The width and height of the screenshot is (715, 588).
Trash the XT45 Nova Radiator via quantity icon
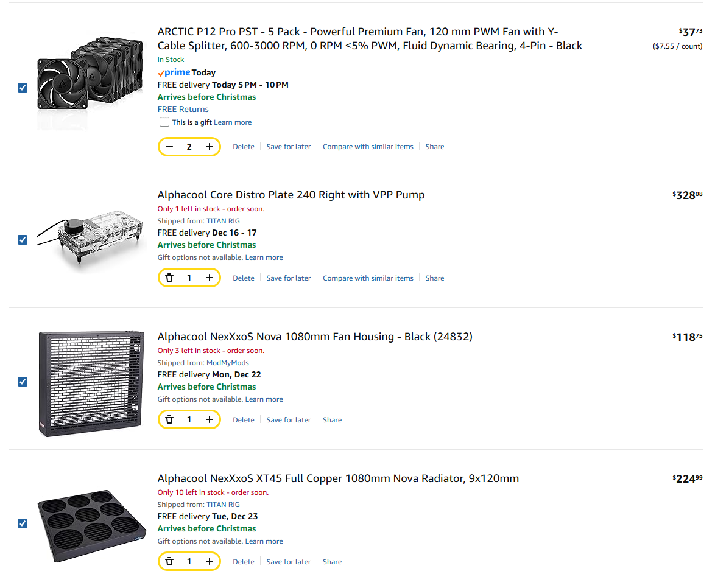170,562
